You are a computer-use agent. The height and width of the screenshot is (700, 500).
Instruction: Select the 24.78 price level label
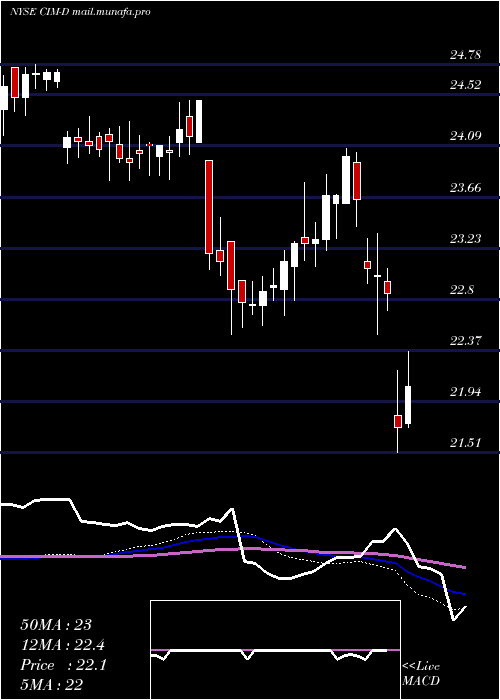(466, 55)
